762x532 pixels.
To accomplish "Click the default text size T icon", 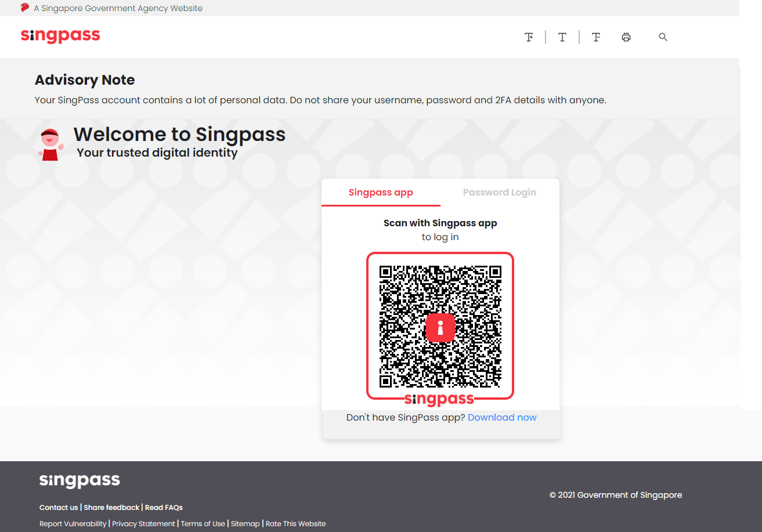I will tap(562, 37).
